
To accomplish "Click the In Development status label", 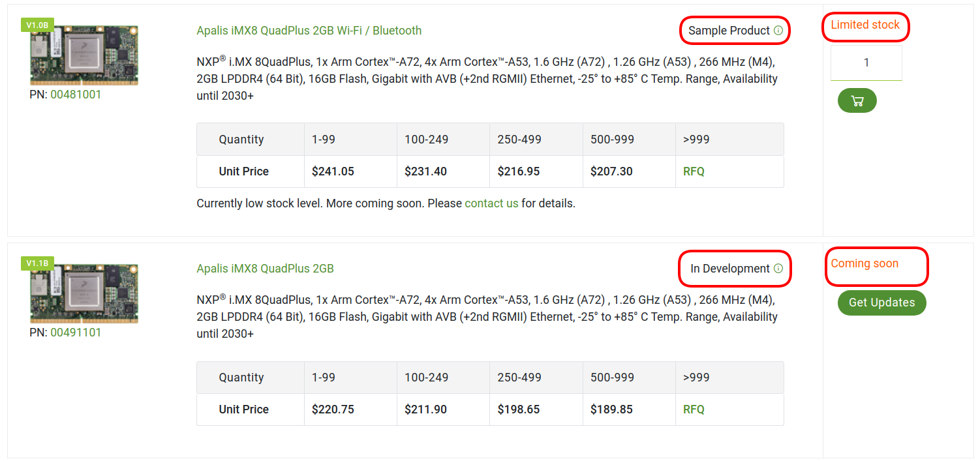I will (730, 269).
